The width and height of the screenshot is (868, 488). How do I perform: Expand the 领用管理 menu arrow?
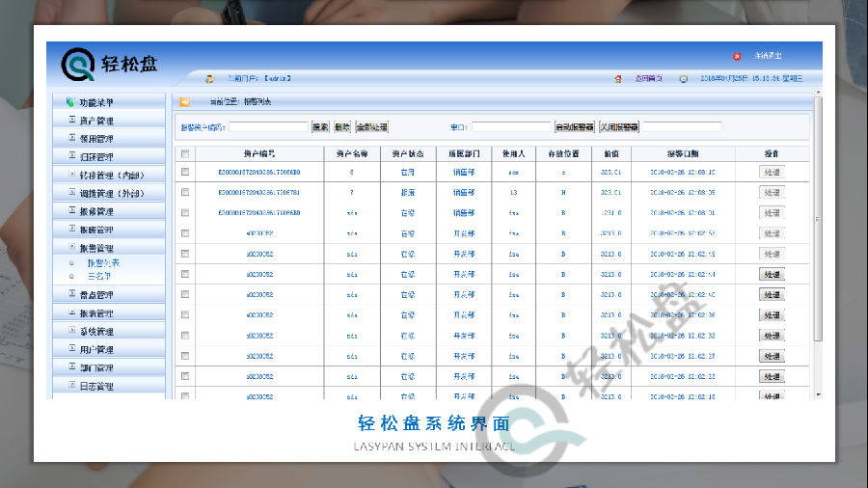(x=72, y=138)
